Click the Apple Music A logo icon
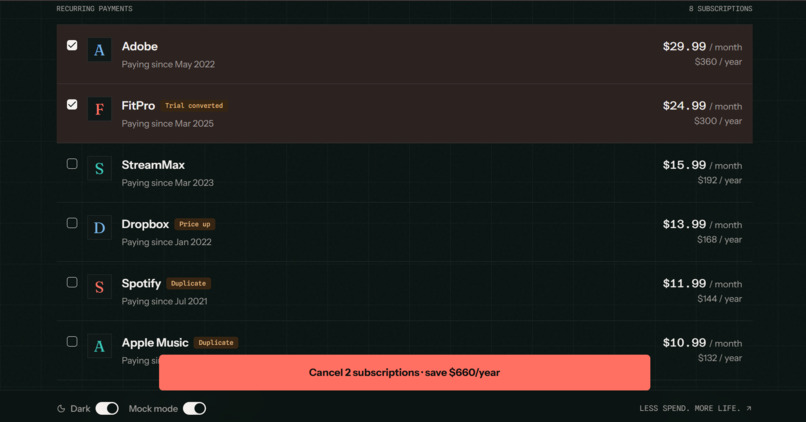The height and width of the screenshot is (422, 806). [x=99, y=346]
